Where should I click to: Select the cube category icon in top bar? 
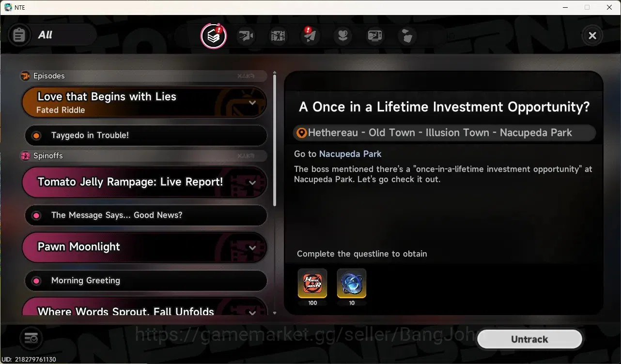407,36
